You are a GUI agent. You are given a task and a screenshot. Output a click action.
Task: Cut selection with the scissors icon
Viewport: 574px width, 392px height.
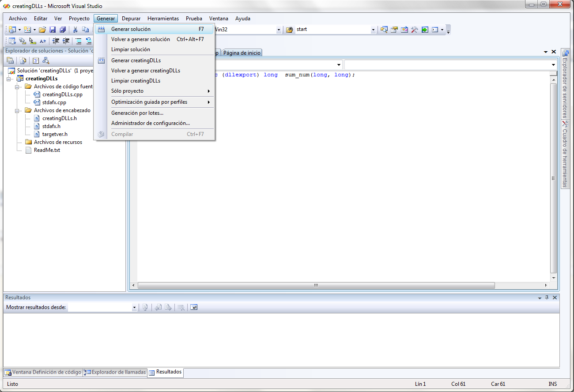[75, 30]
